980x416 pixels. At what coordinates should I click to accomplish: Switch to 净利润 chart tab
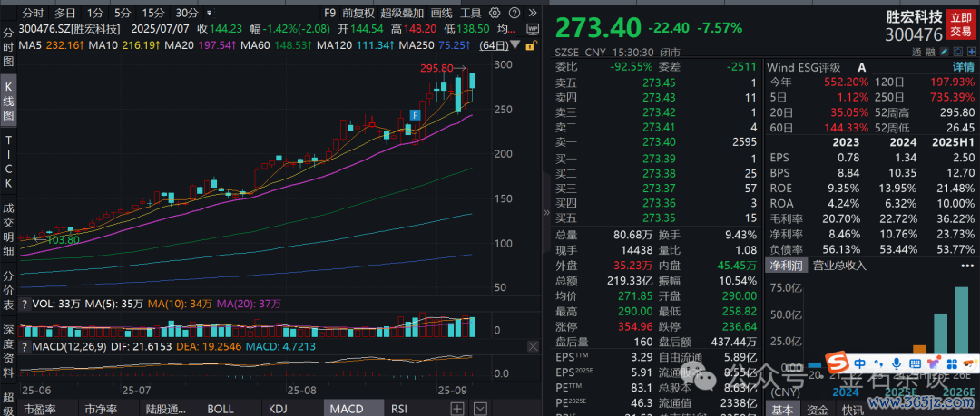pos(786,266)
